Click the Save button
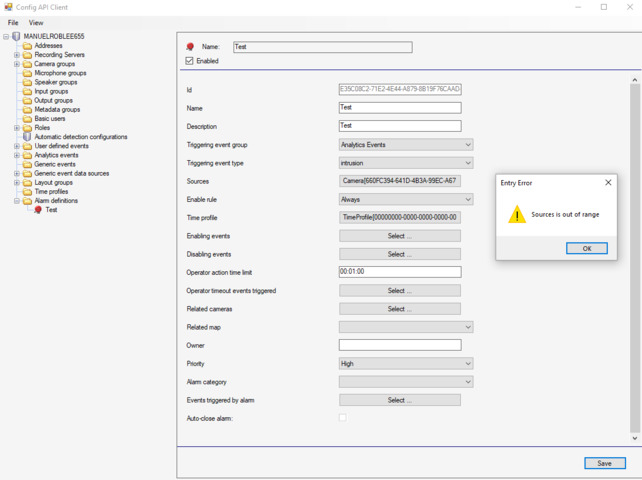642x480 pixels. [x=604, y=463]
